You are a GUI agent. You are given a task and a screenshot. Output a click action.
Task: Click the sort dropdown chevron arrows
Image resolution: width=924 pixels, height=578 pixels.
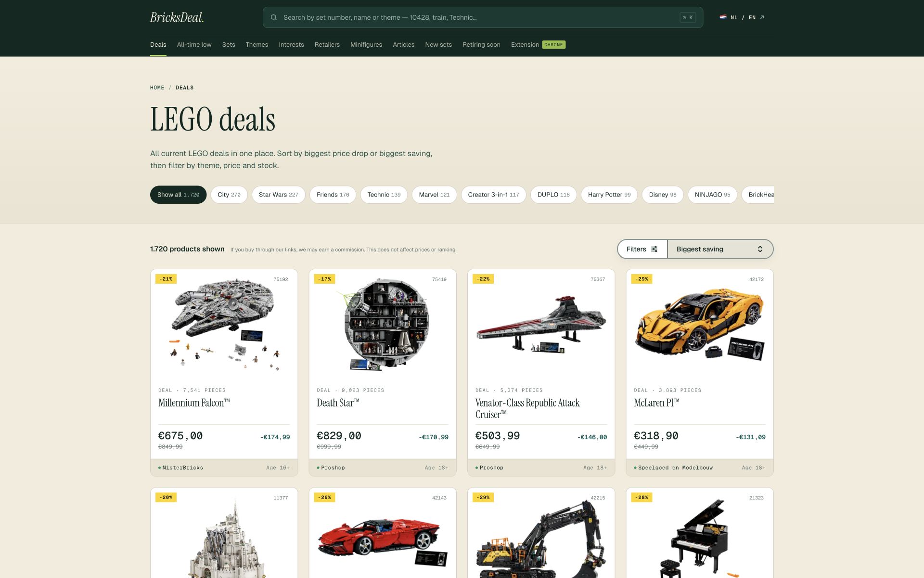[x=760, y=249]
